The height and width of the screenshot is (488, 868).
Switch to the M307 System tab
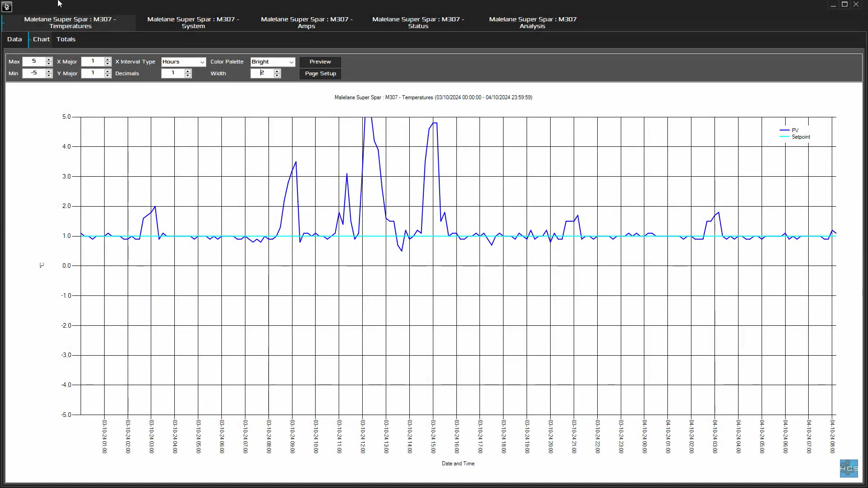[193, 23]
